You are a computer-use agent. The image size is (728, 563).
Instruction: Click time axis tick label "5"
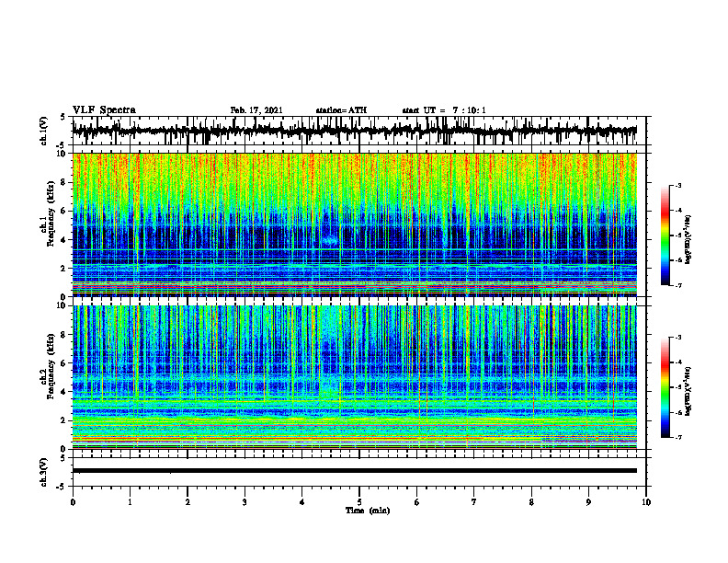359,502
